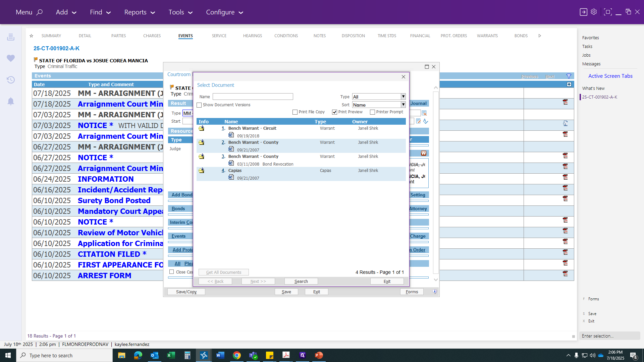Click Exit button in Select Document dialog

click(387, 281)
